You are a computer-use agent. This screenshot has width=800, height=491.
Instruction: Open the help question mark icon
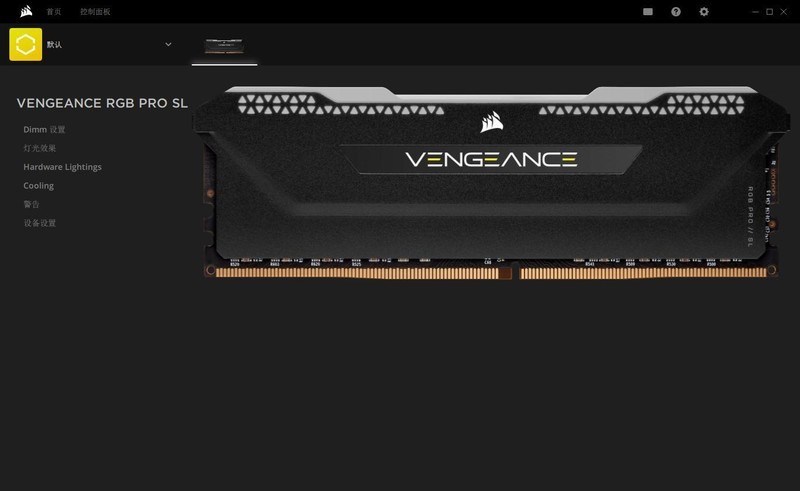[x=676, y=12]
